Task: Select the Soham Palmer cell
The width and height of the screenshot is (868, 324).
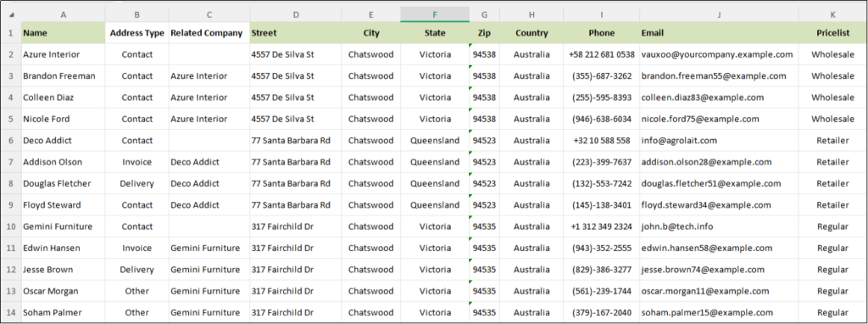Action: click(63, 313)
